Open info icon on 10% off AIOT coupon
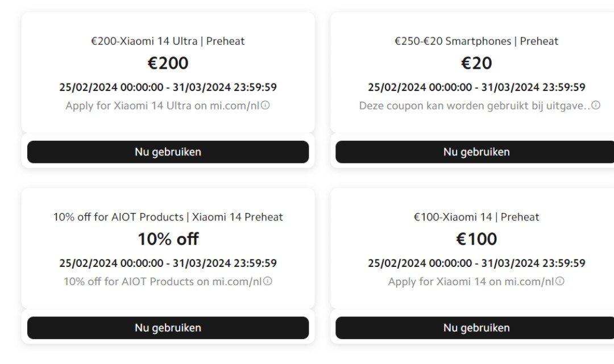 (x=267, y=281)
